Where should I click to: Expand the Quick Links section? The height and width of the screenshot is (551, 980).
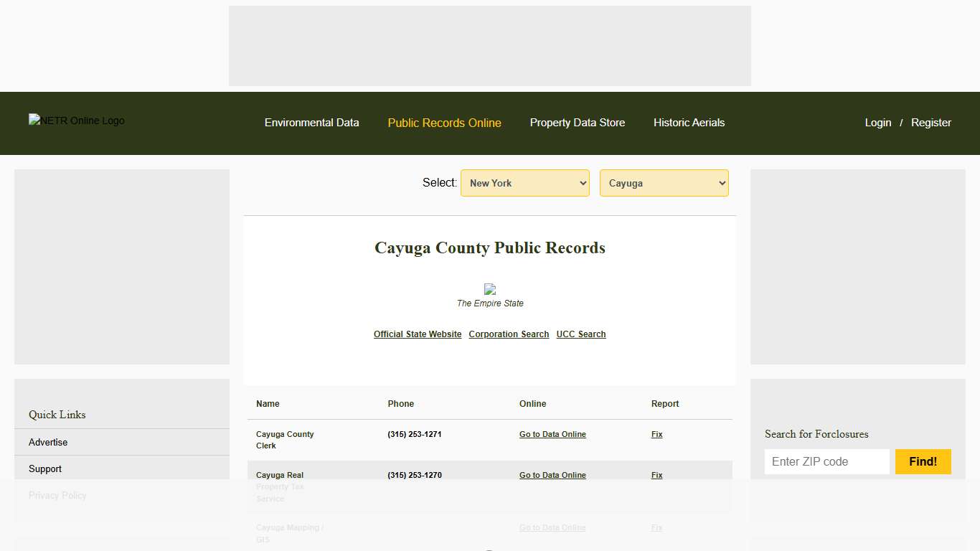click(x=57, y=415)
